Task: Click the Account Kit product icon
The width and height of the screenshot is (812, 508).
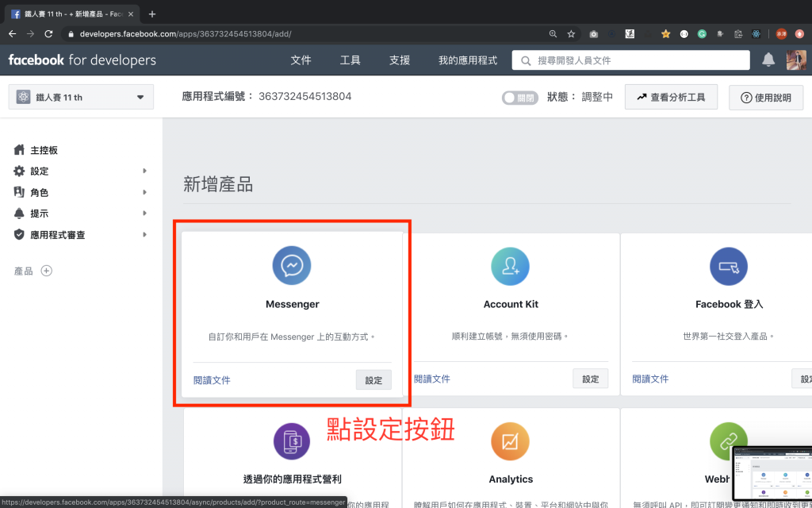Action: (510, 267)
